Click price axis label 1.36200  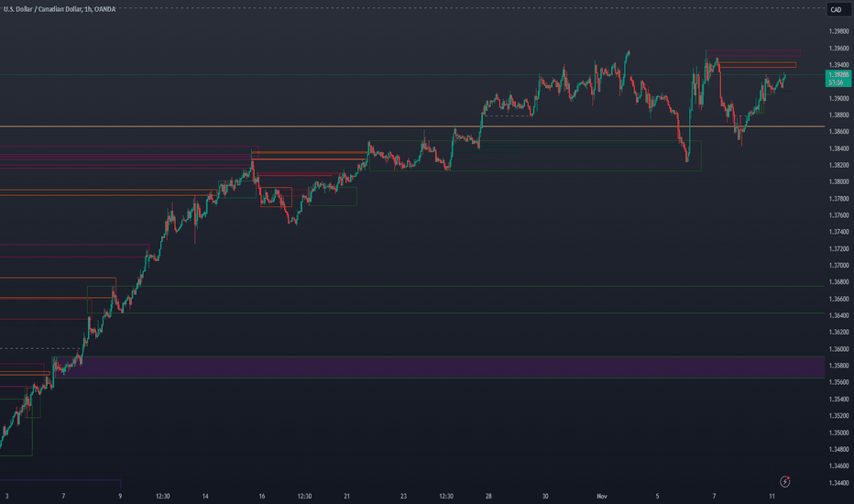pos(838,333)
